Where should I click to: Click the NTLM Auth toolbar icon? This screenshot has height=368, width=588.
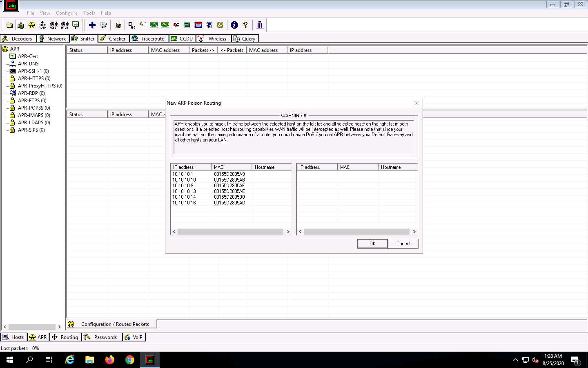(42, 25)
